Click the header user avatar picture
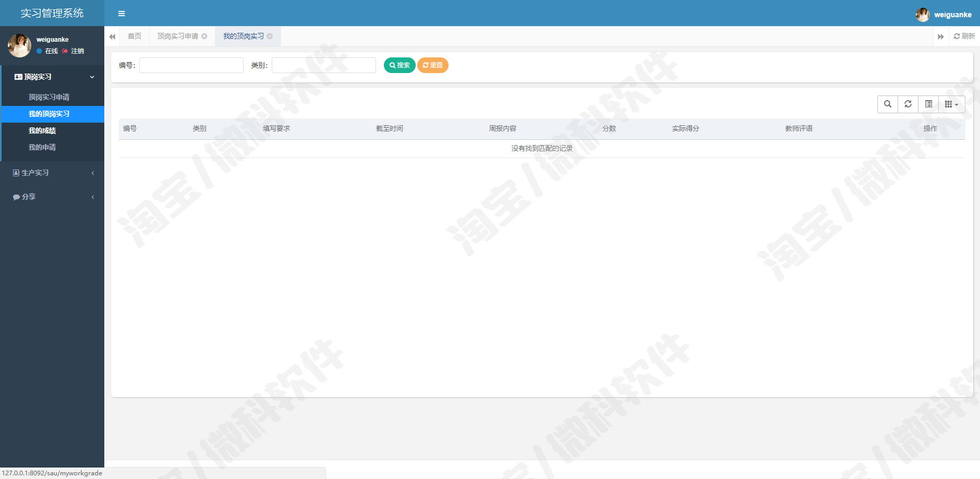The height and width of the screenshot is (479, 980). (923, 15)
